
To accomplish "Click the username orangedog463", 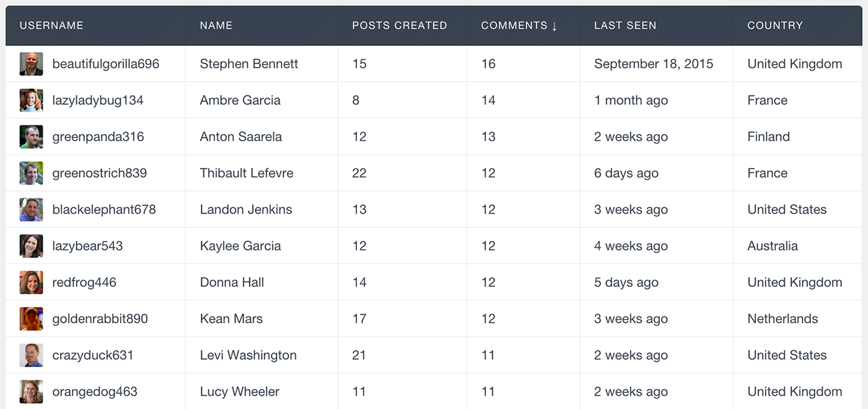I will [x=95, y=392].
